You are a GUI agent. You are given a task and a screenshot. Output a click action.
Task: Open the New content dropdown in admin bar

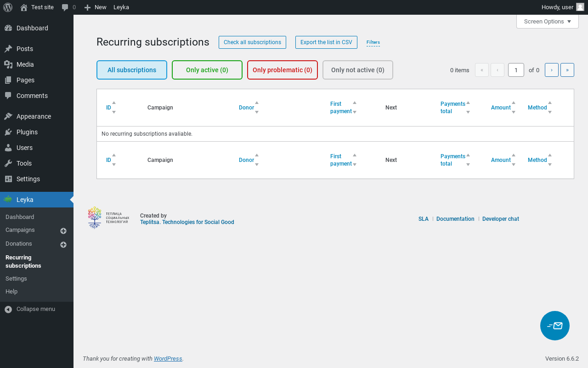96,7
